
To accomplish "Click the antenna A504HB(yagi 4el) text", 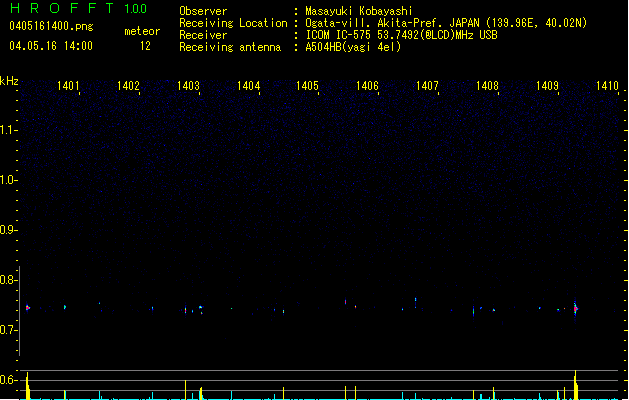I will [353, 47].
